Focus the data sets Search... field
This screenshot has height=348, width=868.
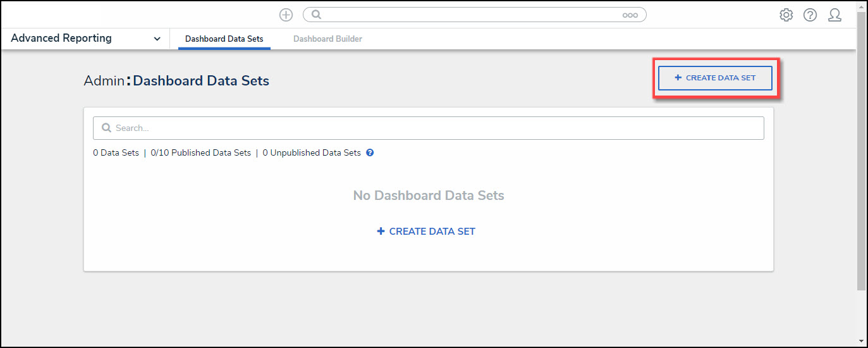(436, 128)
